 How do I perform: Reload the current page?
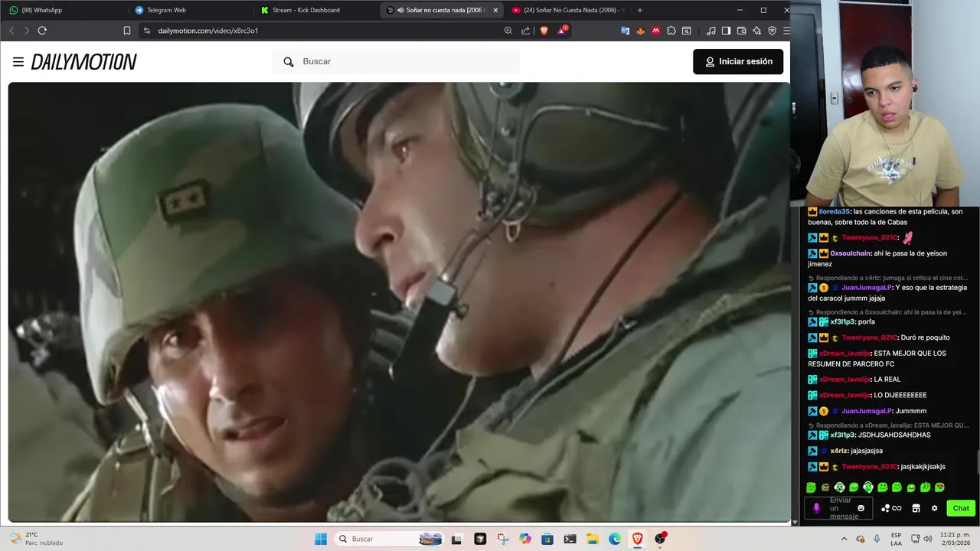42,31
